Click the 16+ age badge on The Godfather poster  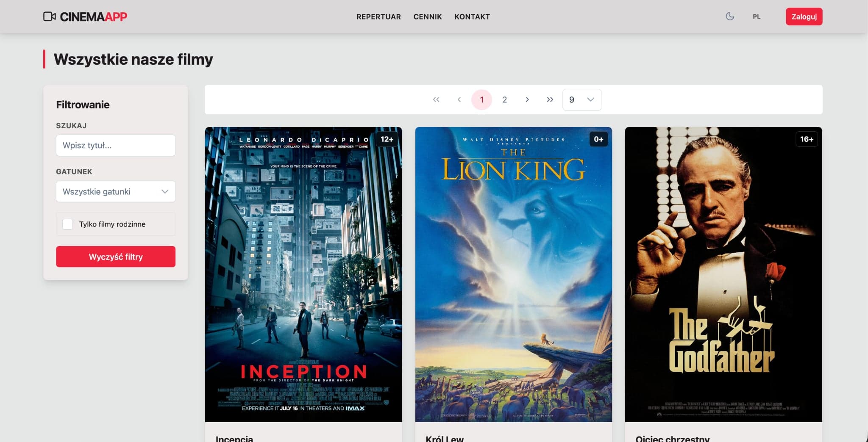pyautogui.click(x=807, y=139)
